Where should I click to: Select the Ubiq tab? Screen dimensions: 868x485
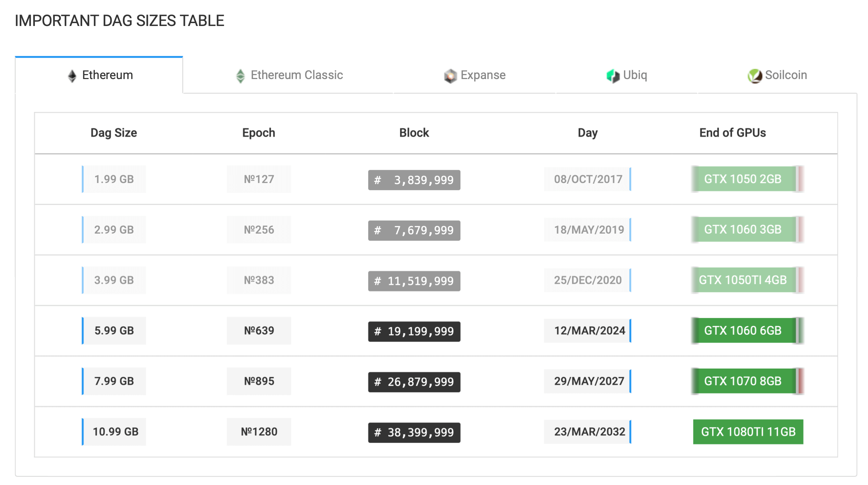(x=635, y=75)
